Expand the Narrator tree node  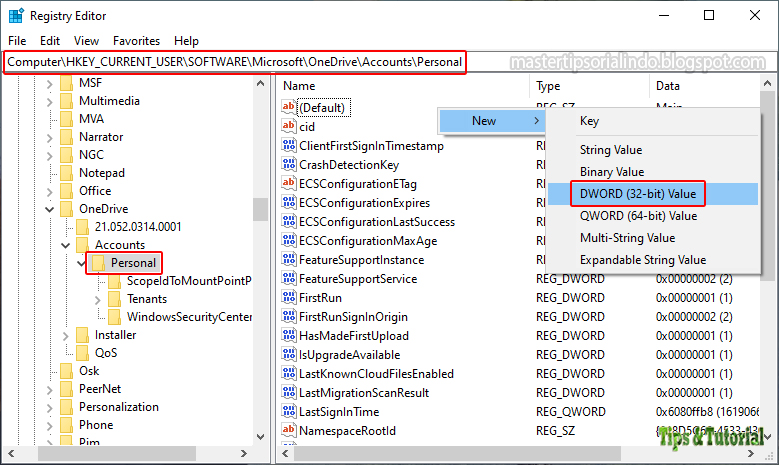pyautogui.click(x=49, y=138)
